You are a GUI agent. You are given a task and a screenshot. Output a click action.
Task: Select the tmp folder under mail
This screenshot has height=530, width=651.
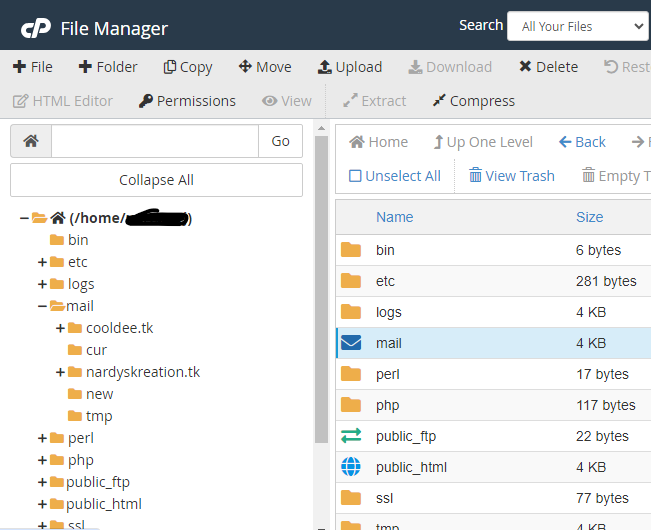pos(99,416)
